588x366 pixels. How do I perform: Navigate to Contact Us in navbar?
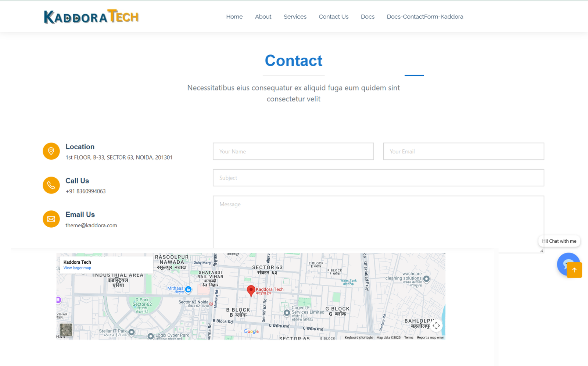tap(333, 17)
